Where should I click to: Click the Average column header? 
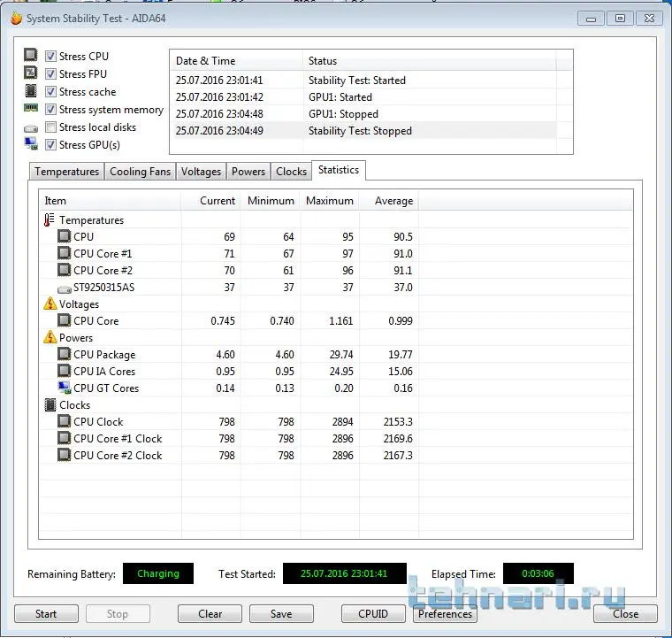[x=389, y=201]
